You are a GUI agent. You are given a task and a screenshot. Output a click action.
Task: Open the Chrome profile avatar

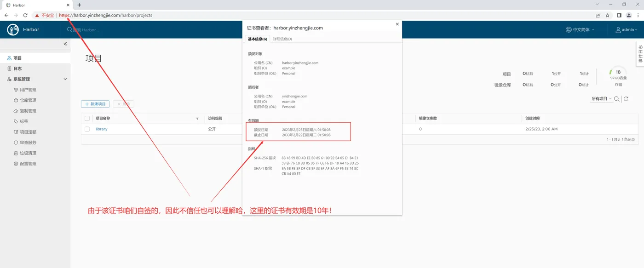point(629,15)
